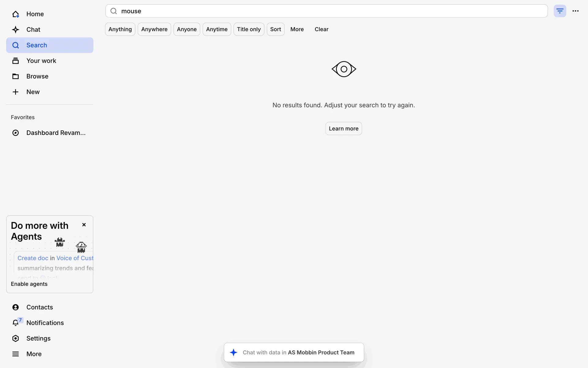This screenshot has height=368, width=588.
Task: Toggle the Title only filter
Action: (x=249, y=29)
